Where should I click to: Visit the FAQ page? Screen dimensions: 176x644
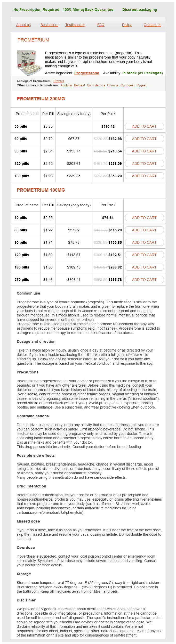coord(101,25)
